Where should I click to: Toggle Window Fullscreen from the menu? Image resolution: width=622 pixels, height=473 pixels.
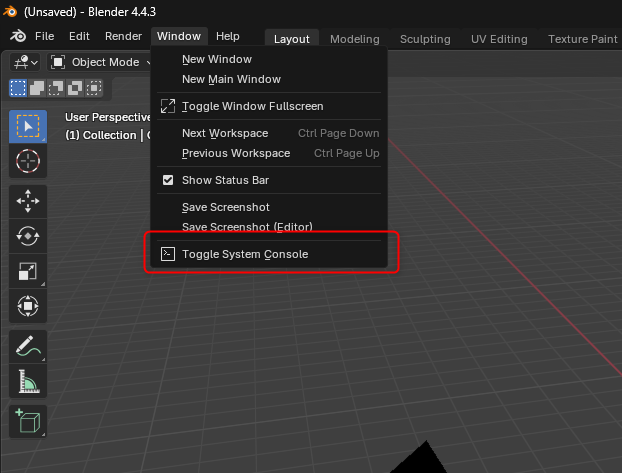pos(252,106)
